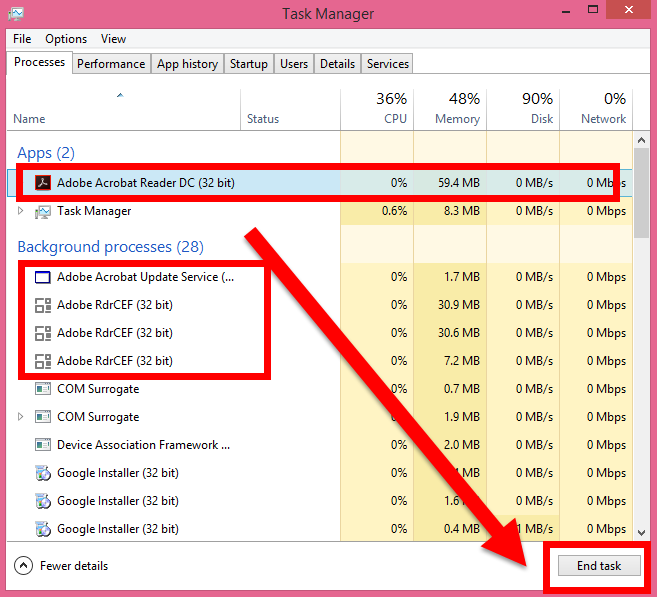Expand the Task Manager app entry
The height and width of the screenshot is (597, 657).
pyautogui.click(x=20, y=211)
